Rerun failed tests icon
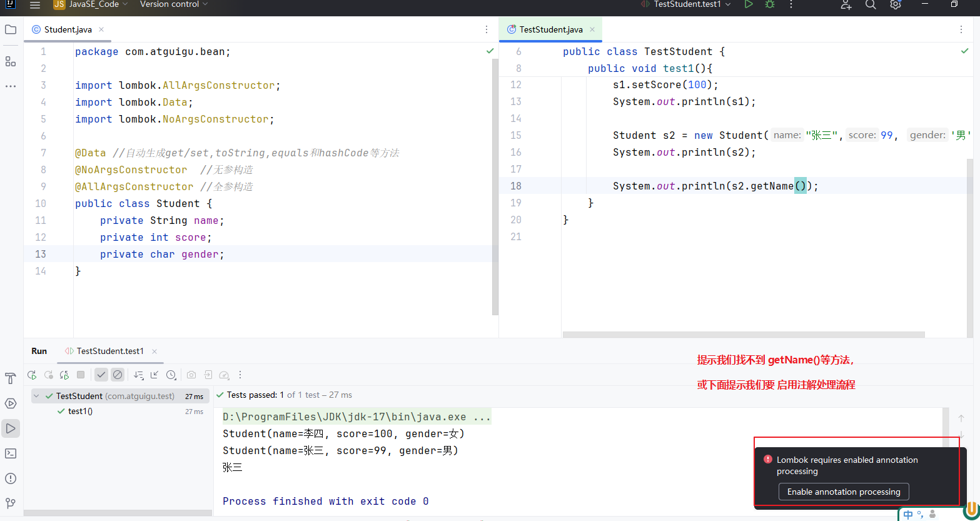 pyautogui.click(x=48, y=375)
